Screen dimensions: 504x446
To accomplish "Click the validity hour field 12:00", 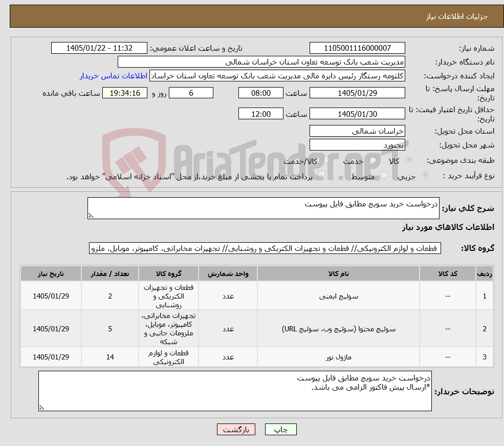I will click(260, 114).
